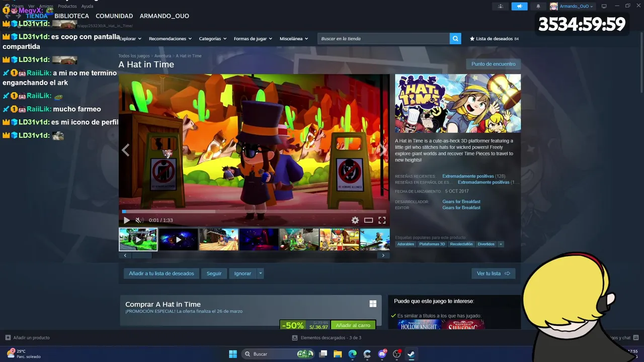This screenshot has height=362, width=644.
Task: Open the Productos menu
Action: pyautogui.click(x=67, y=6)
